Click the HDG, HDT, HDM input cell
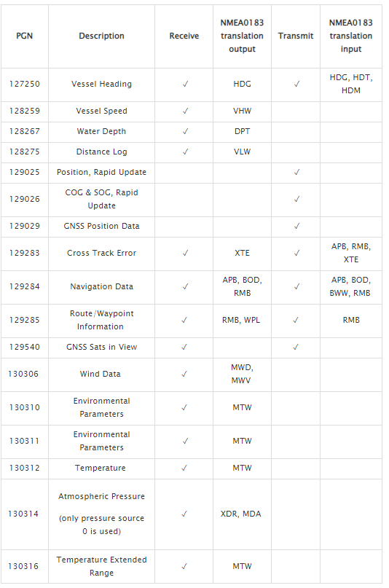This screenshot has height=588, width=389. pyautogui.click(x=351, y=84)
